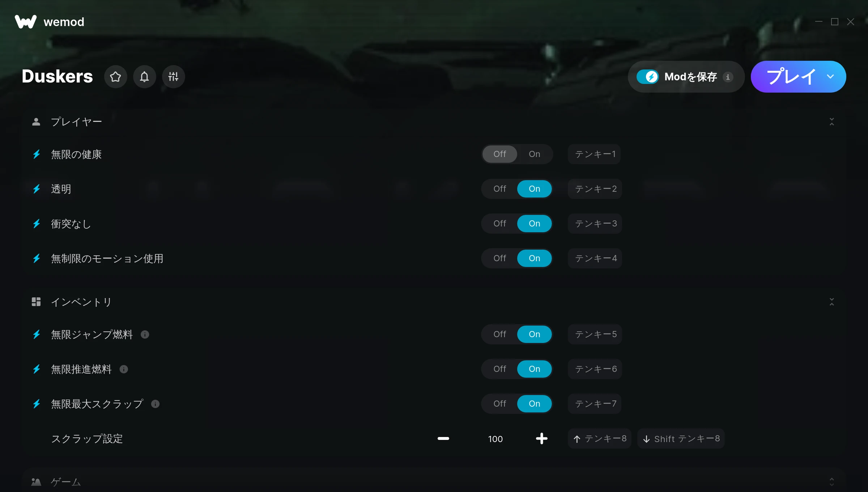Image resolution: width=868 pixels, height=492 pixels.
Task: Edit the スクラップ設定 value 100
Action: point(495,439)
